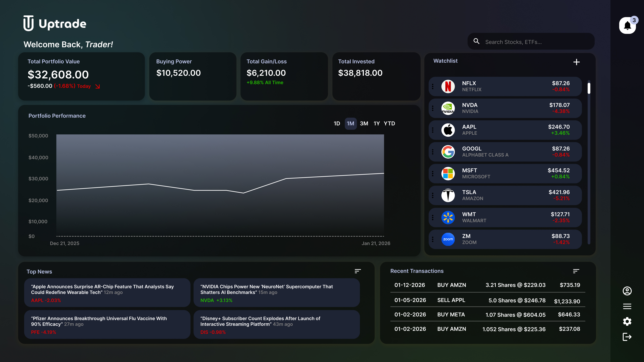Click the WMT price $127.71
Image resolution: width=644 pixels, height=362 pixels.
560,214
